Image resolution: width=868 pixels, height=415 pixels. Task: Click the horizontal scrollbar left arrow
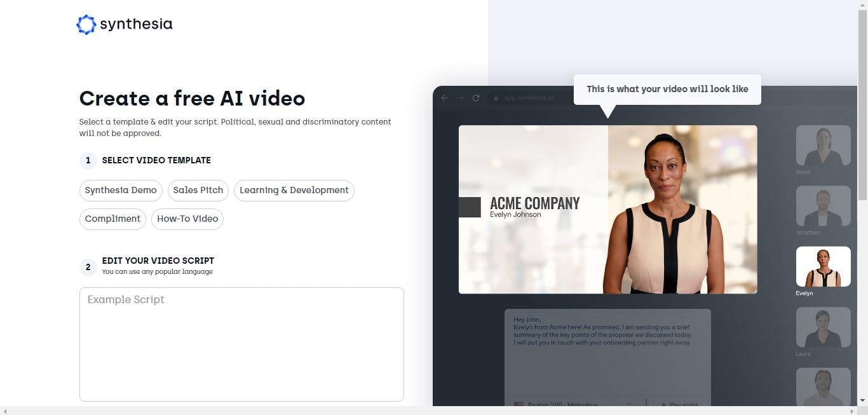[5, 411]
